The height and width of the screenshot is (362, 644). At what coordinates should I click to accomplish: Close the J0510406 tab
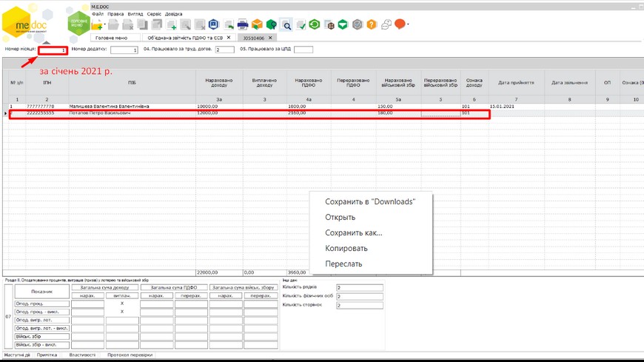coord(270,38)
